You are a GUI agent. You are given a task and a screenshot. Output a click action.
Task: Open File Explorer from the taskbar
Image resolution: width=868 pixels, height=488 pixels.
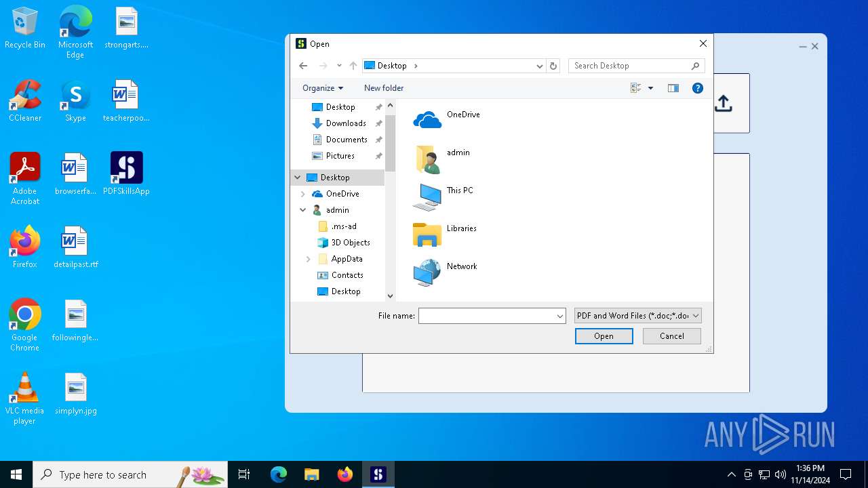point(311,474)
